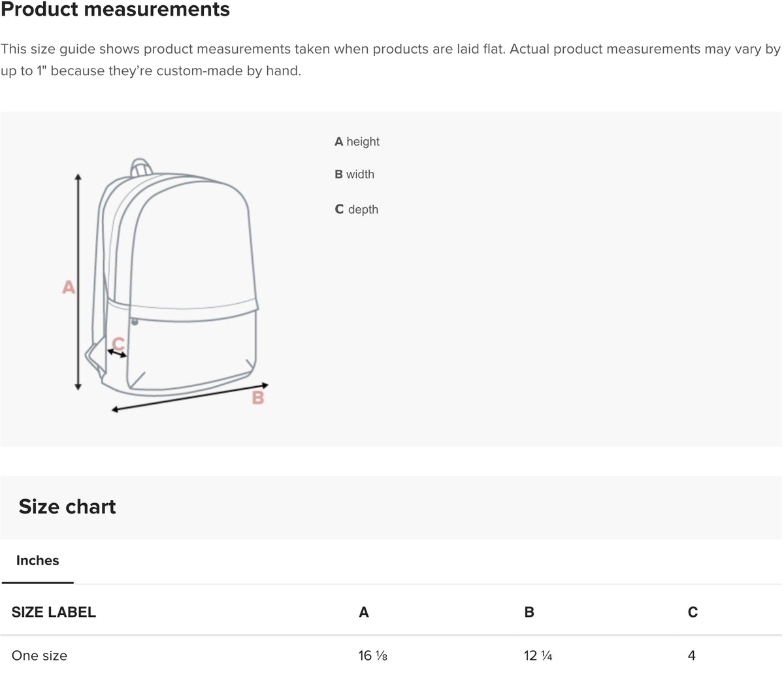Click the backpack front pocket zipper pull

(x=135, y=321)
